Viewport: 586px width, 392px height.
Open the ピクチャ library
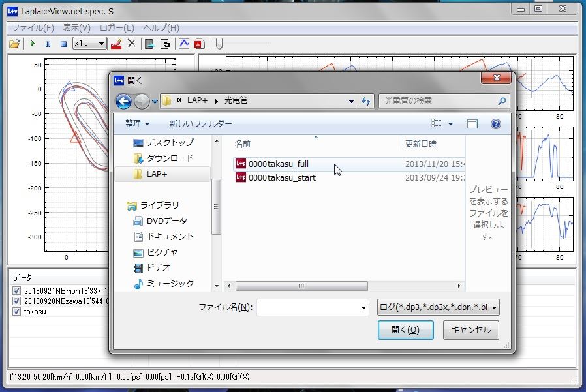155,252
